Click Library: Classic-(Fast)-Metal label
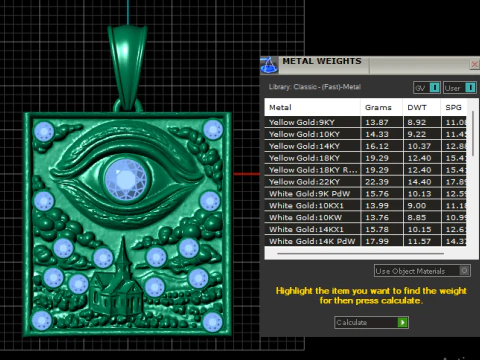Image resolution: width=480 pixels, height=360 pixels. click(x=315, y=87)
